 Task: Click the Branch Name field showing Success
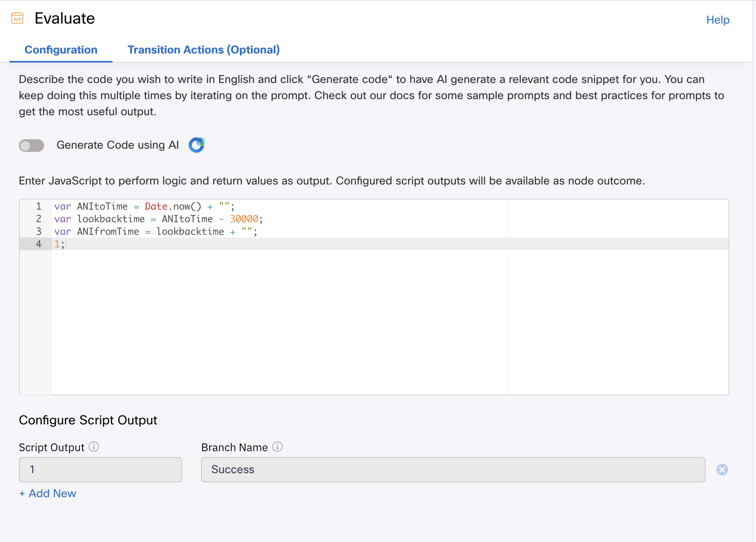453,470
